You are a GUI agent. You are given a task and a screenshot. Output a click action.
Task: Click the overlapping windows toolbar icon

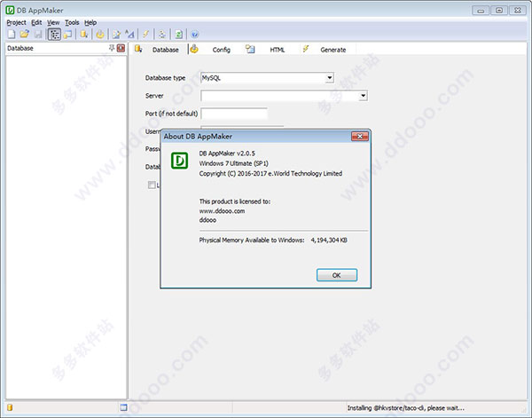tap(68, 34)
